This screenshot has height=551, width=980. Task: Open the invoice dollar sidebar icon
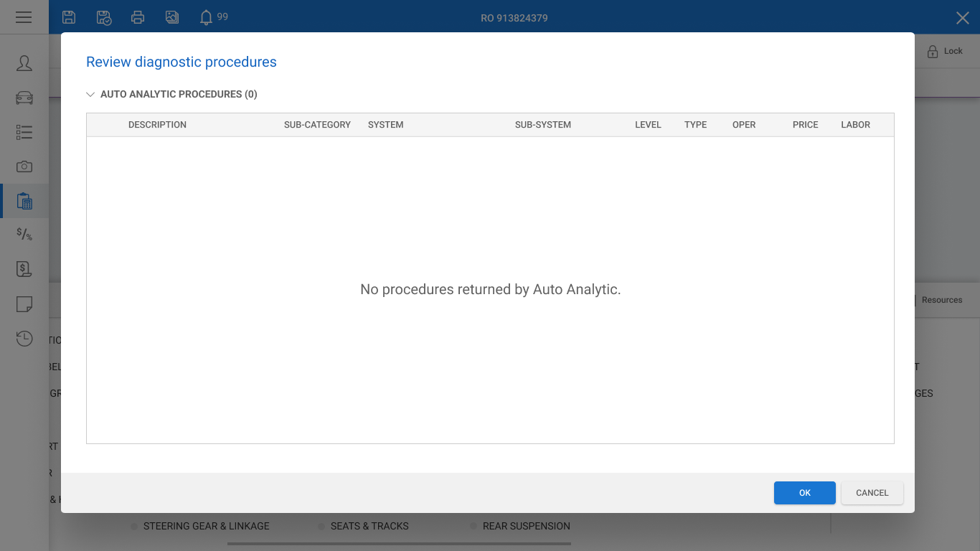coord(24,269)
